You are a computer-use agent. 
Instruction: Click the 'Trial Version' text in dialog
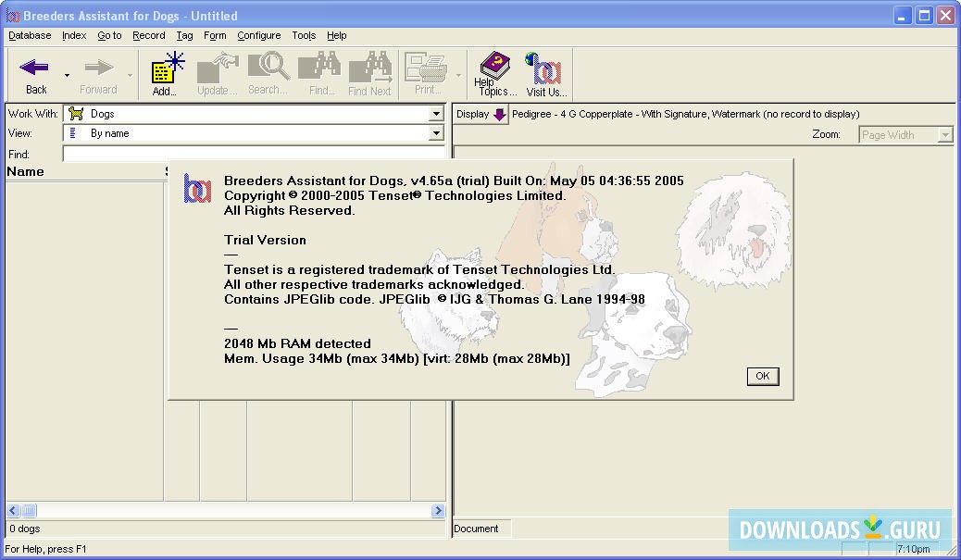pyautogui.click(x=265, y=240)
